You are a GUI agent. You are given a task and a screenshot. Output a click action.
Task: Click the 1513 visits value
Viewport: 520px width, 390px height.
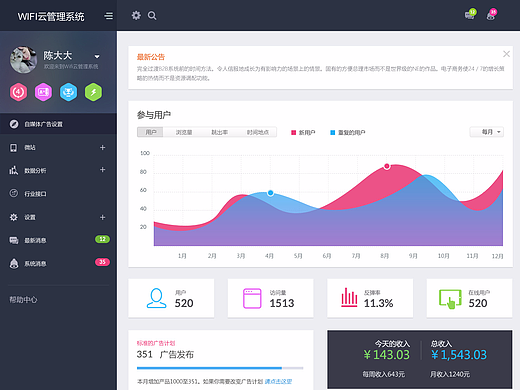(282, 303)
